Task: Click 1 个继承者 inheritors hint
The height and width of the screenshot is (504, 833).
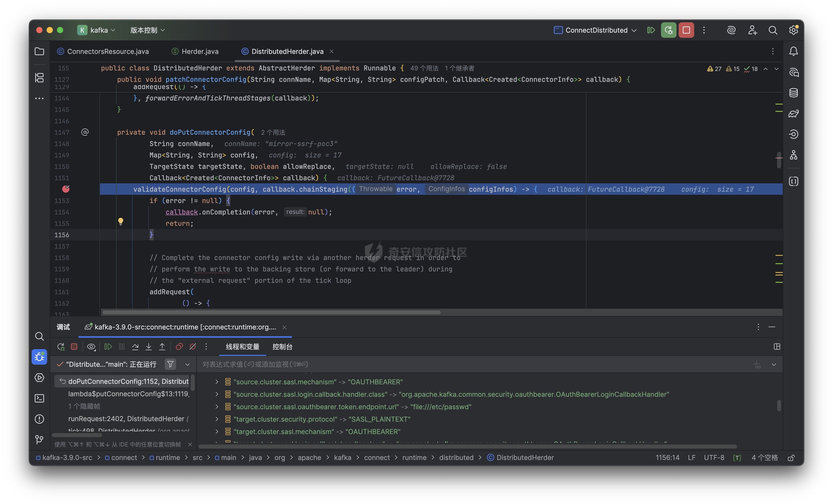Action: coord(459,68)
